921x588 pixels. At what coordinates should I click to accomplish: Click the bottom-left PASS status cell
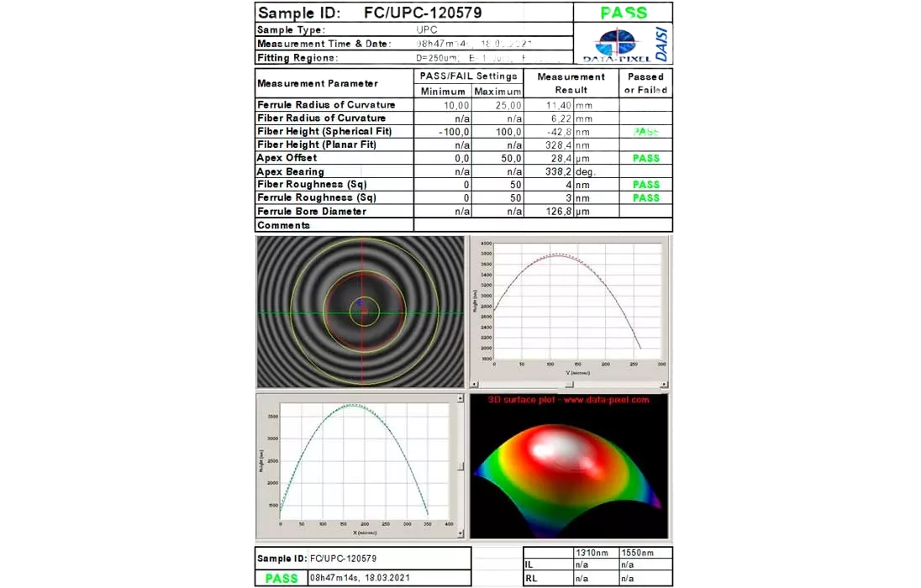coord(282,578)
